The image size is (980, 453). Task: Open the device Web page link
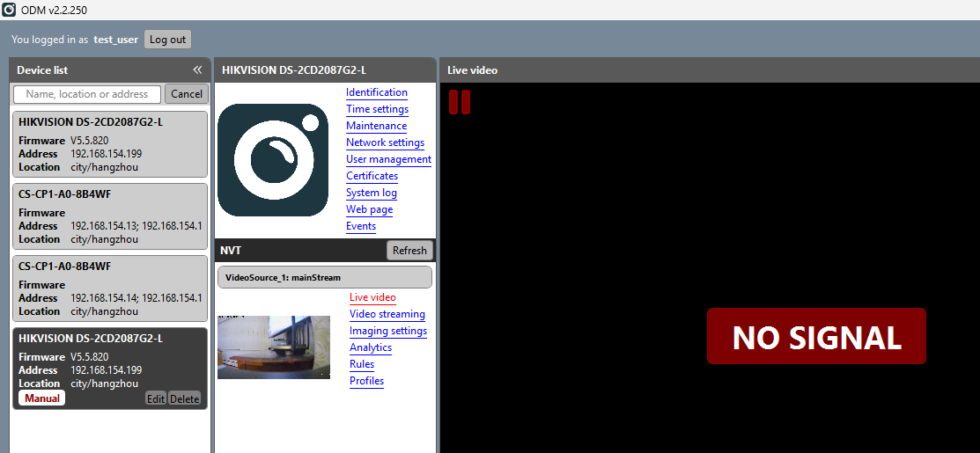(x=370, y=209)
